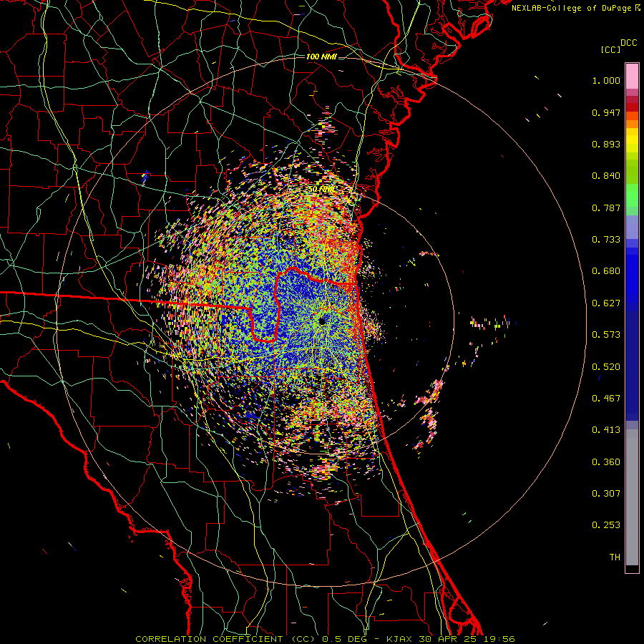Click the 0.467 legend value
The image size is (644, 644).
606,399
